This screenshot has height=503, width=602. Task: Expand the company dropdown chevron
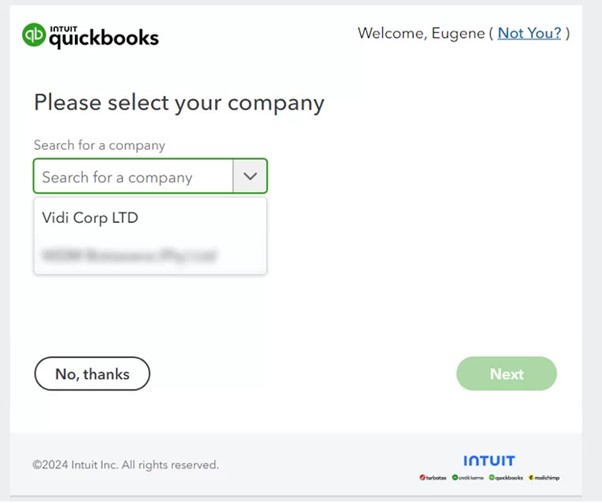click(x=250, y=177)
